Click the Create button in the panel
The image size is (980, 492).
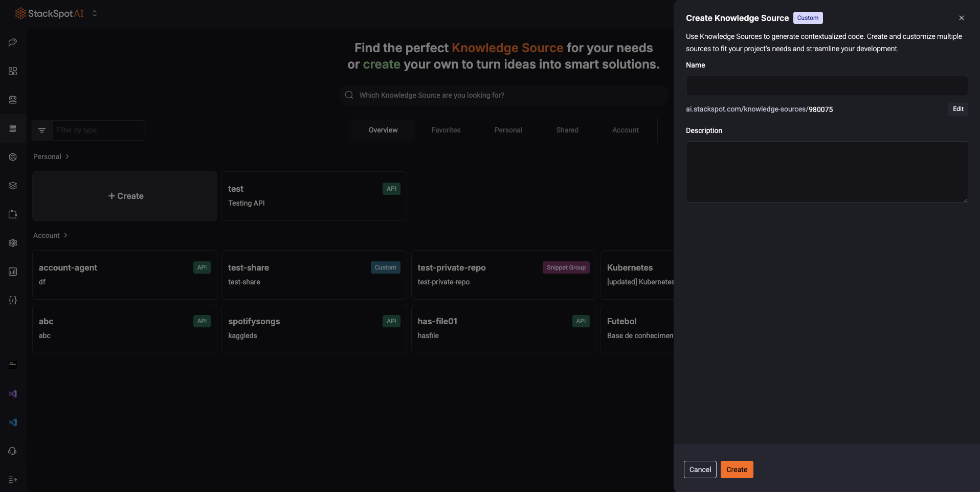[x=736, y=469]
